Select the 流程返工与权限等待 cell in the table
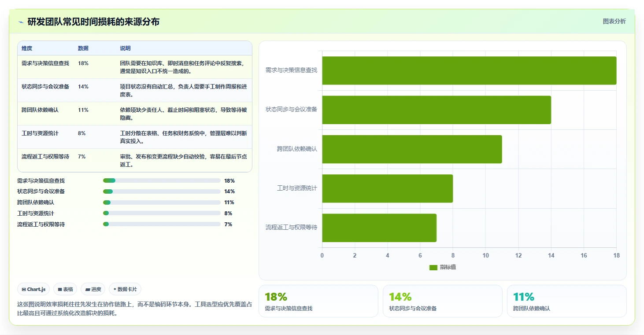 pos(45,157)
